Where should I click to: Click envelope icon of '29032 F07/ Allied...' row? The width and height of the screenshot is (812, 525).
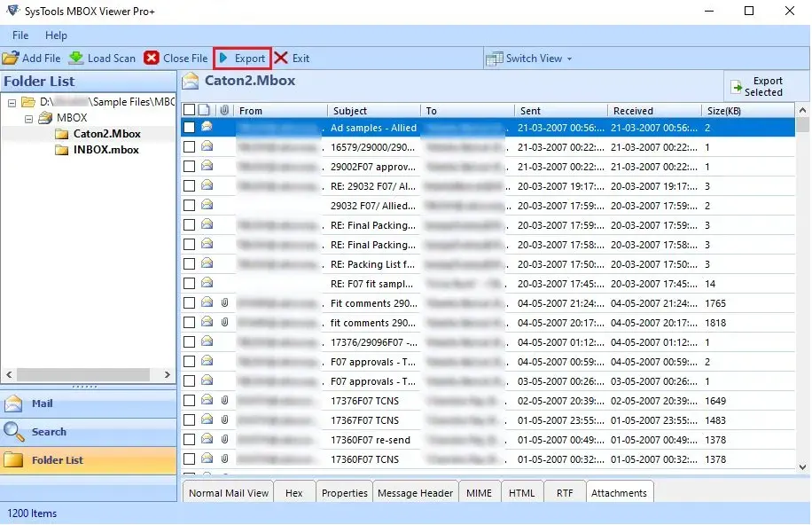(207, 205)
